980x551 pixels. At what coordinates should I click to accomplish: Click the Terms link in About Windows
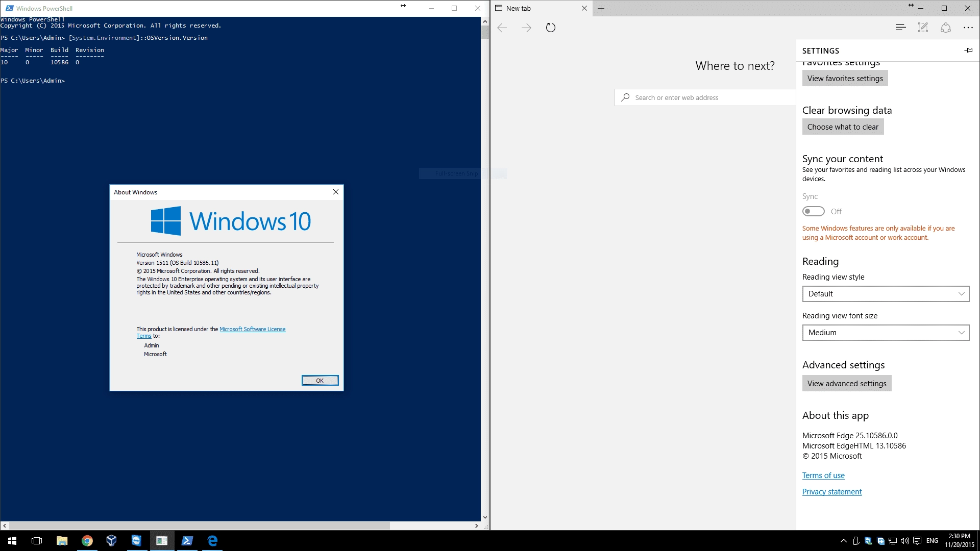tap(144, 336)
